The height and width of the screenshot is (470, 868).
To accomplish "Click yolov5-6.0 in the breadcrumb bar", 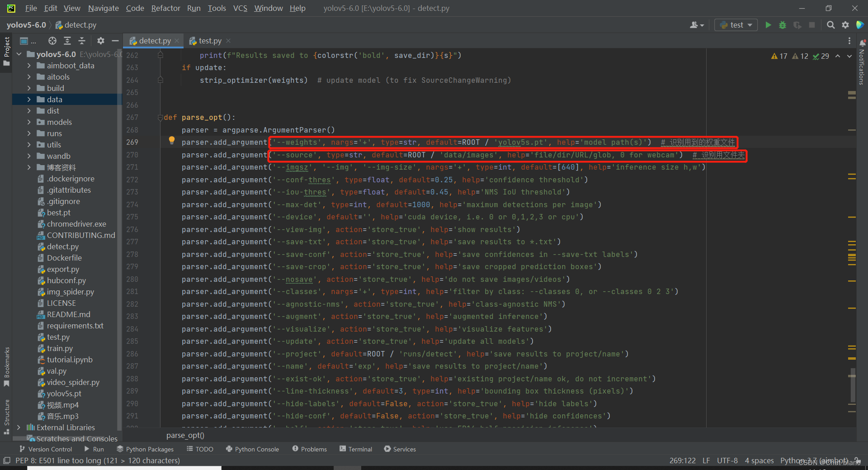I will (26, 25).
